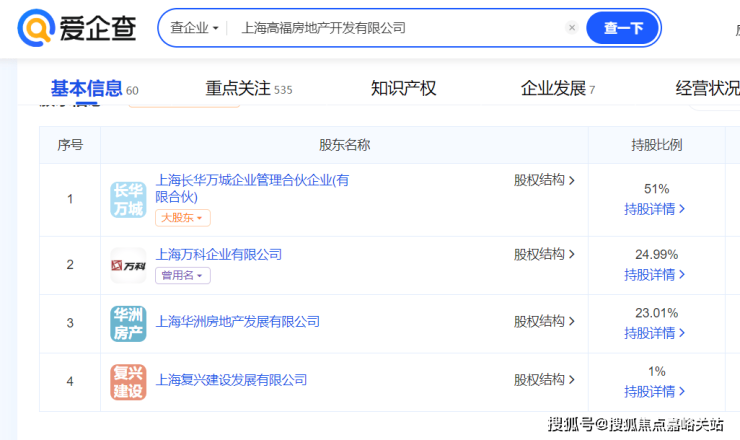Open the 知识产权 tab
Screen dimensions: 740x440
coord(404,88)
